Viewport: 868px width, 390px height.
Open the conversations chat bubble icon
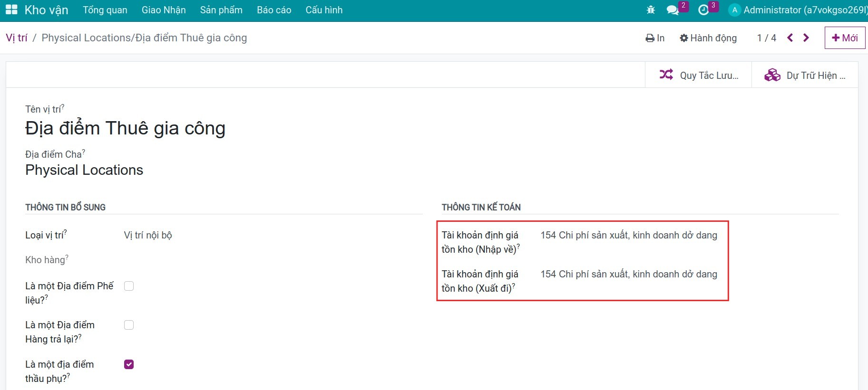pos(673,10)
